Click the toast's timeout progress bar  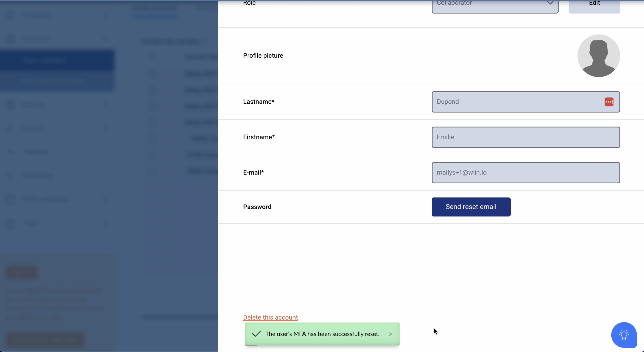point(251,345)
